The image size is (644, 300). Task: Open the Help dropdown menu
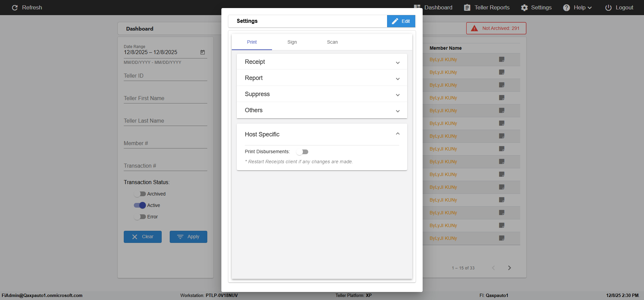(x=577, y=7)
